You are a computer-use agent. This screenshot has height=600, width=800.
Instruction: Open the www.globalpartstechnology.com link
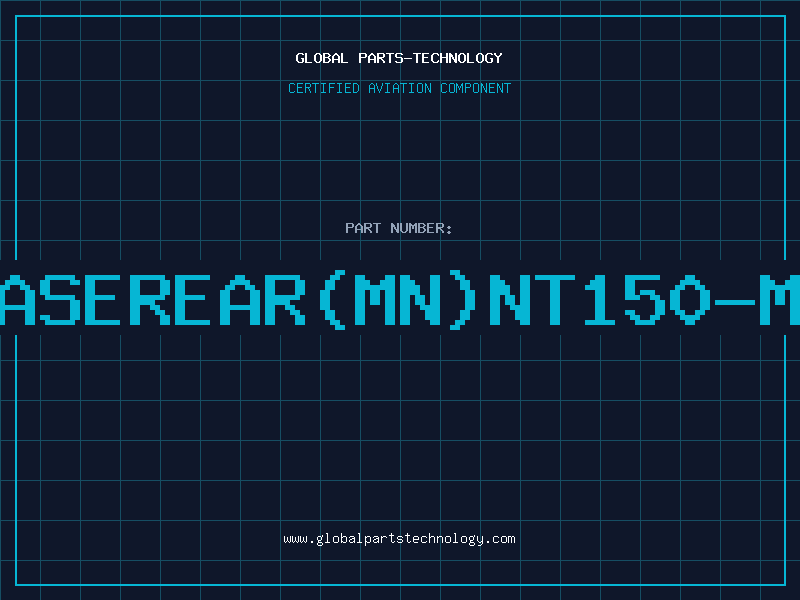click(399, 539)
